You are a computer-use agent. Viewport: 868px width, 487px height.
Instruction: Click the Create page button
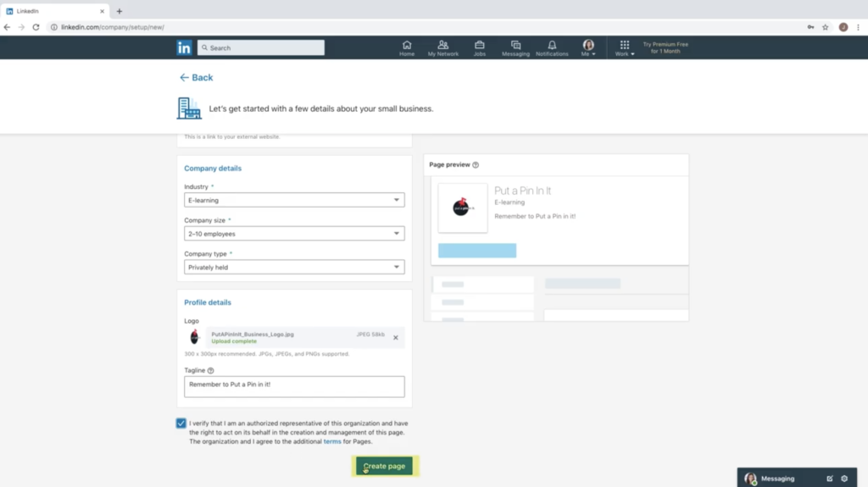384,466
